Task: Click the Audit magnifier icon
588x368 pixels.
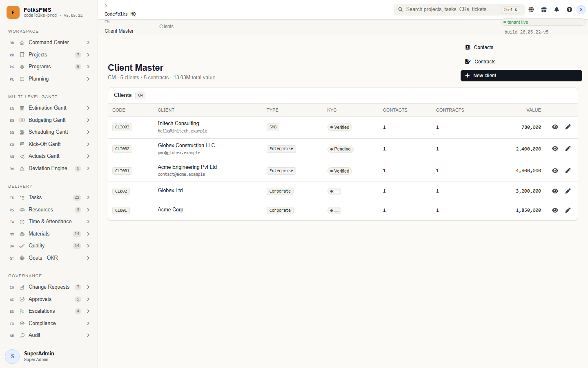Action: point(22,335)
